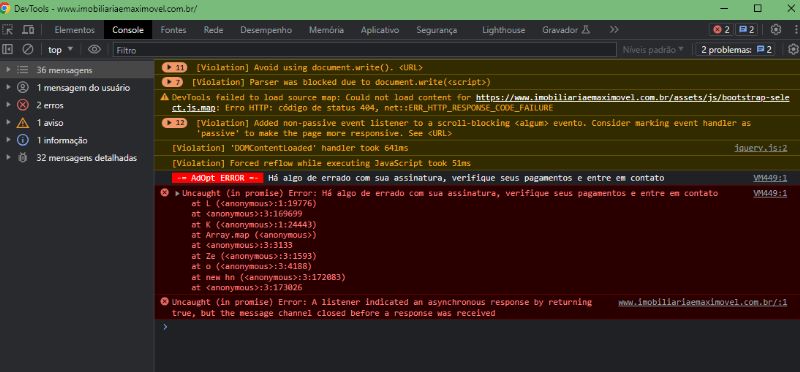Clear the console with the ban icon
The image size is (800, 372).
[x=28, y=49]
